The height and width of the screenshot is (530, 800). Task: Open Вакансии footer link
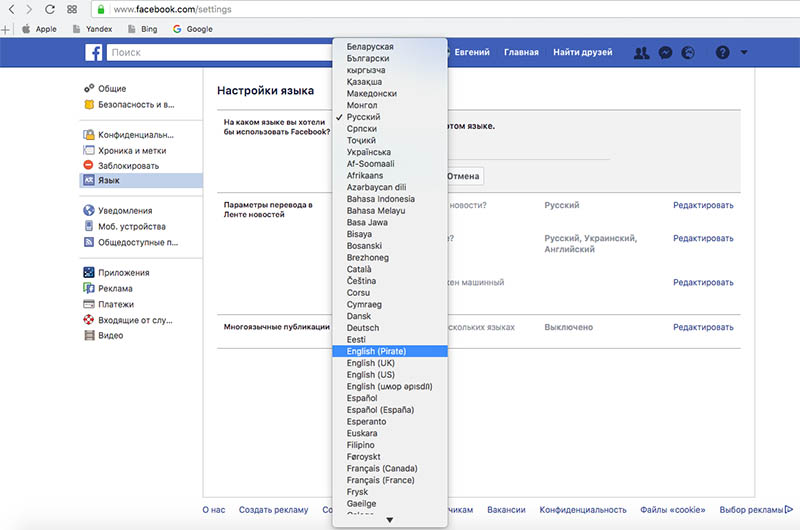(x=506, y=510)
